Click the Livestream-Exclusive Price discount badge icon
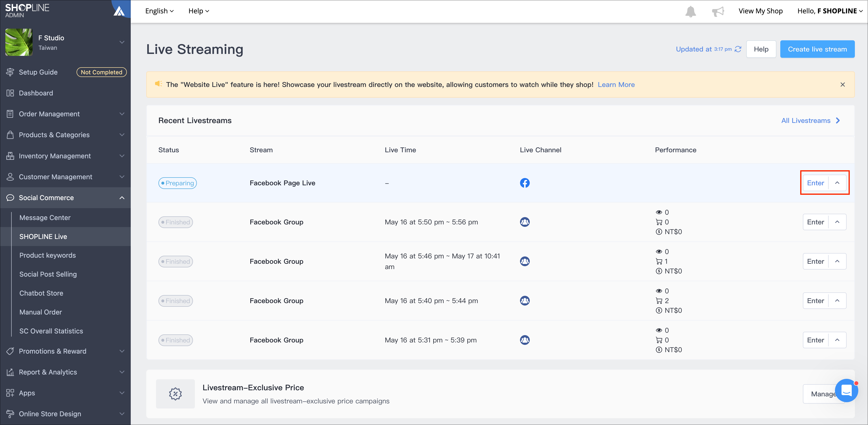 [175, 394]
